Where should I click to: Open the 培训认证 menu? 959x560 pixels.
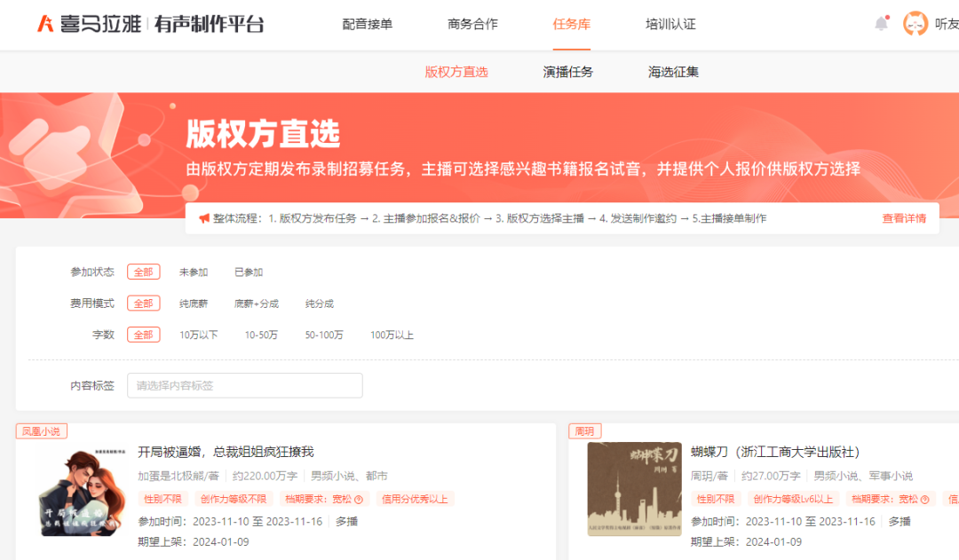670,25
